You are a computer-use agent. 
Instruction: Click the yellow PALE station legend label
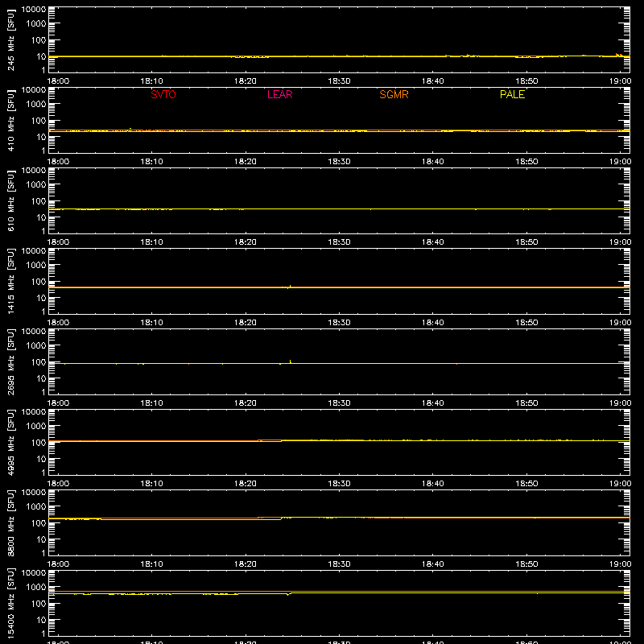[512, 94]
